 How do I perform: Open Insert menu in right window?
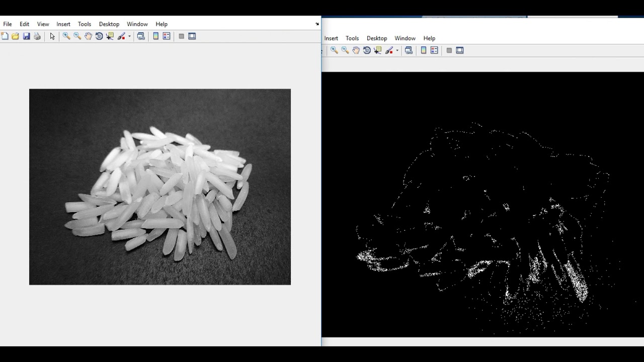pyautogui.click(x=331, y=38)
